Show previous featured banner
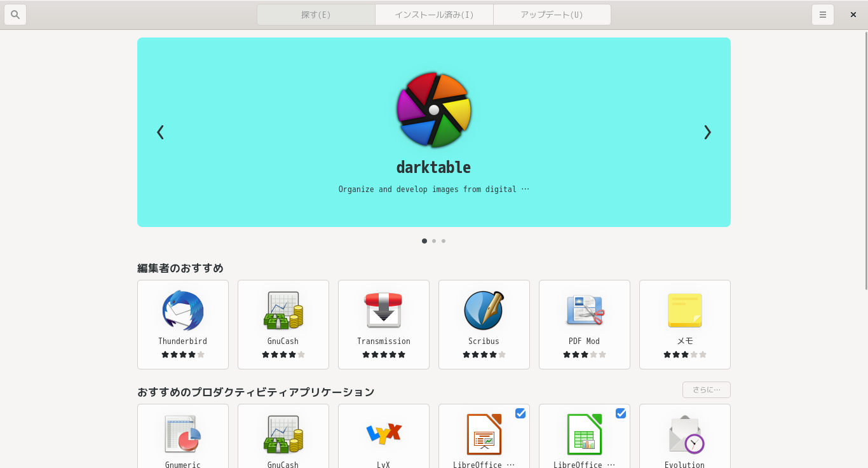This screenshot has width=868, height=468. 160,132
